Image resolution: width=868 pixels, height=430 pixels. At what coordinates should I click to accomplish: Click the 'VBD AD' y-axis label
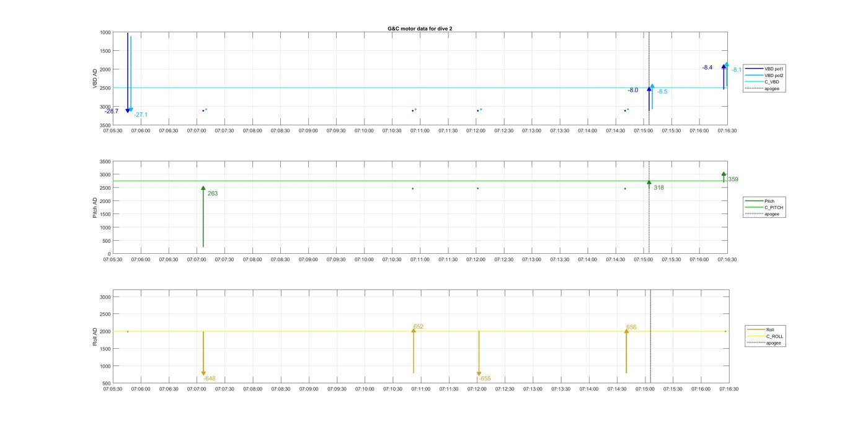(x=95, y=78)
